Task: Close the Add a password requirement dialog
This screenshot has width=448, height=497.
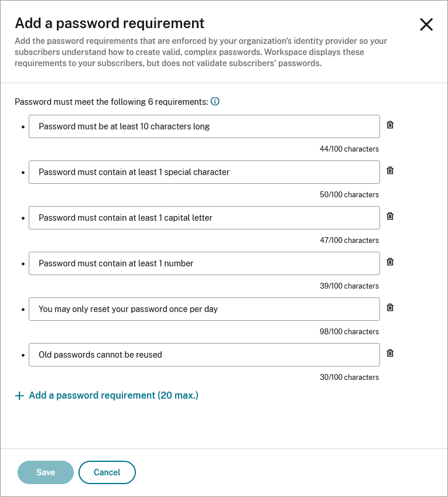Action: click(426, 25)
